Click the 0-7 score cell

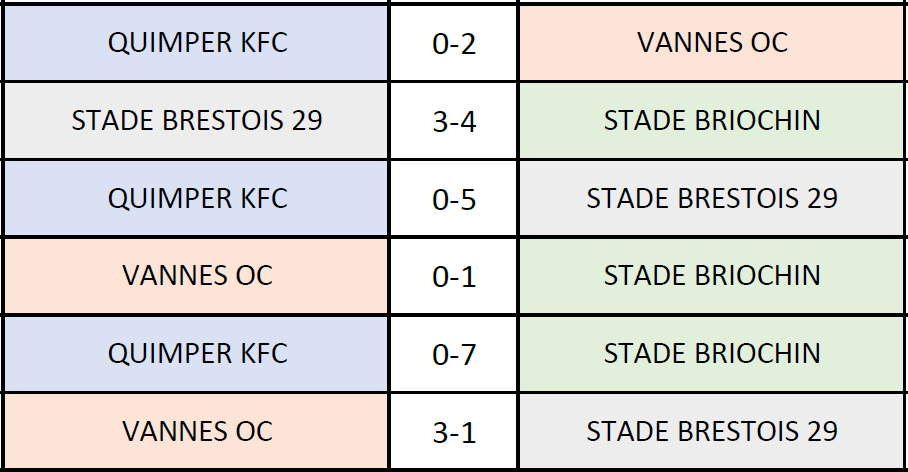pos(454,354)
